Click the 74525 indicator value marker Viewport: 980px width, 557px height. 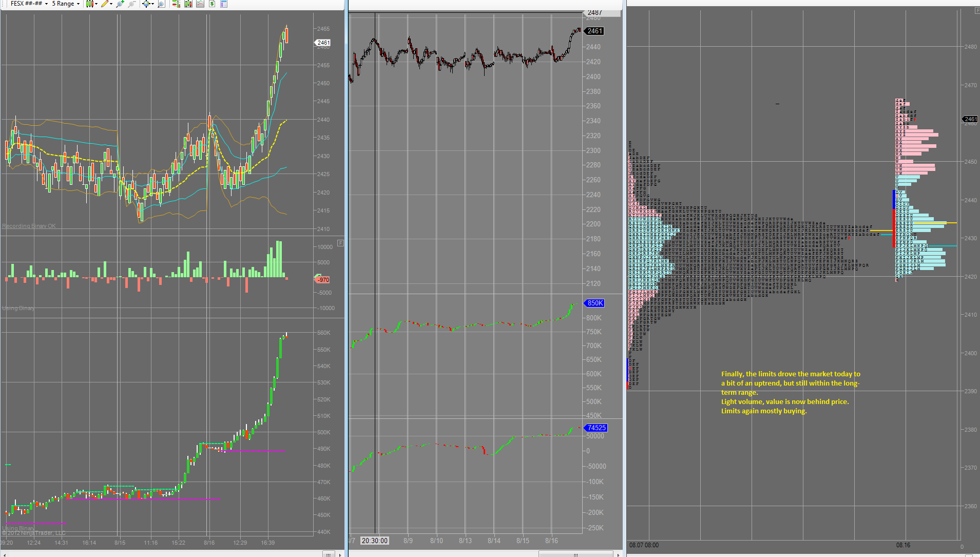(x=596, y=428)
